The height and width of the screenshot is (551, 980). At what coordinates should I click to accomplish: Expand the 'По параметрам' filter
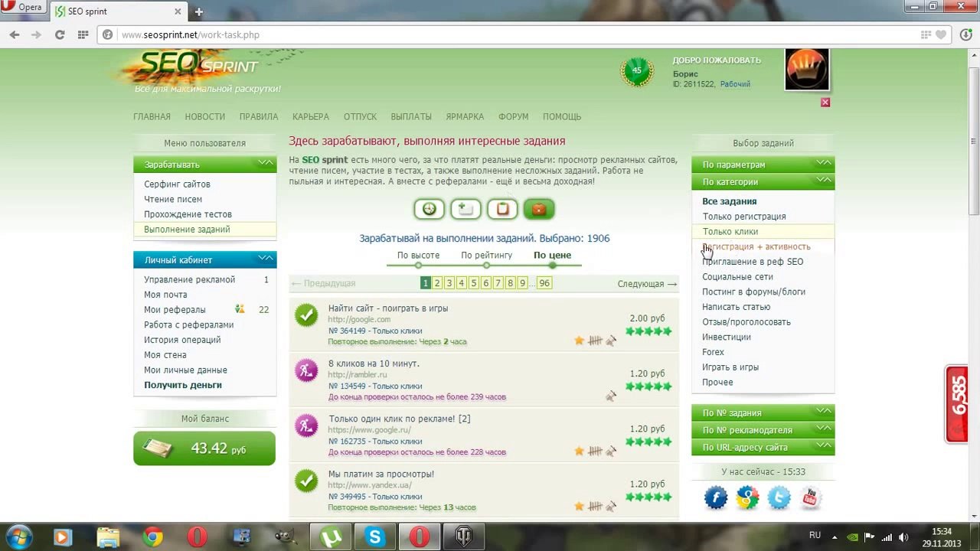[763, 164]
